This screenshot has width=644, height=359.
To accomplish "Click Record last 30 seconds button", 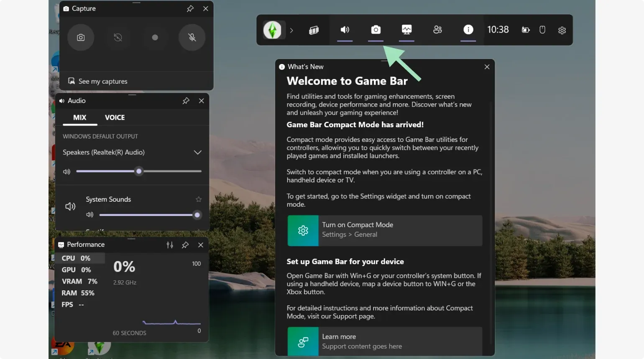I will click(118, 37).
